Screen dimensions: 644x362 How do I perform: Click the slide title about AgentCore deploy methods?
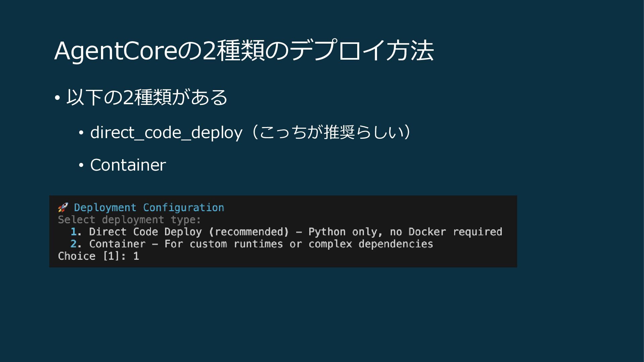tap(244, 51)
